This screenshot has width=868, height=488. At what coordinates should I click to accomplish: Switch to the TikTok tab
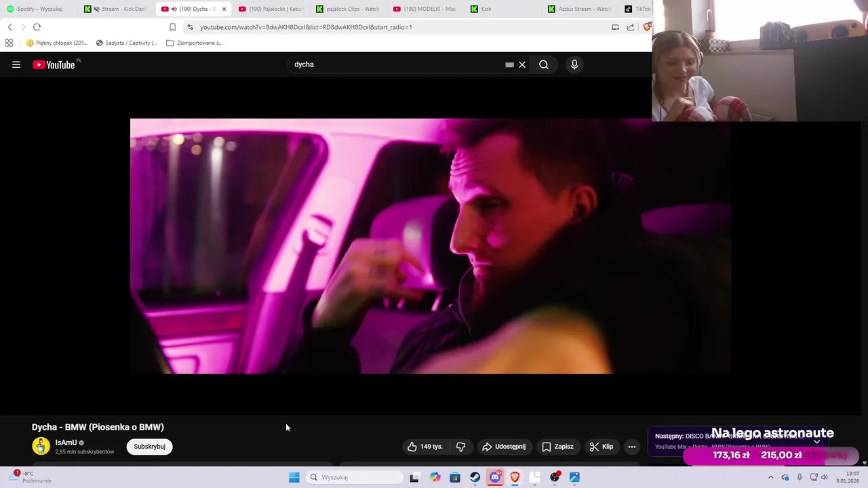pos(636,9)
